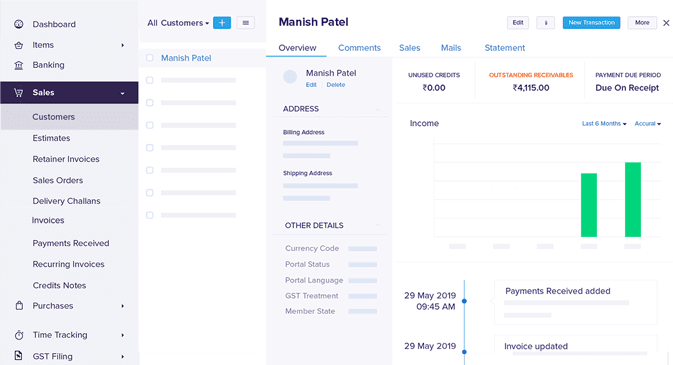Click the Banking building icon
Viewport: 673px width, 365px height.
coord(18,65)
